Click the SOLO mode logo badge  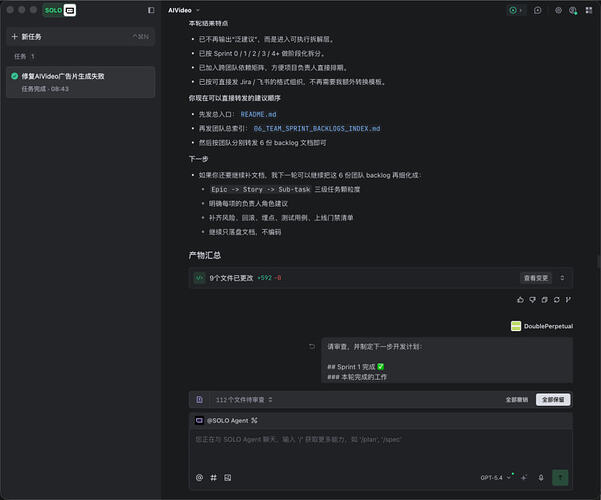59,10
